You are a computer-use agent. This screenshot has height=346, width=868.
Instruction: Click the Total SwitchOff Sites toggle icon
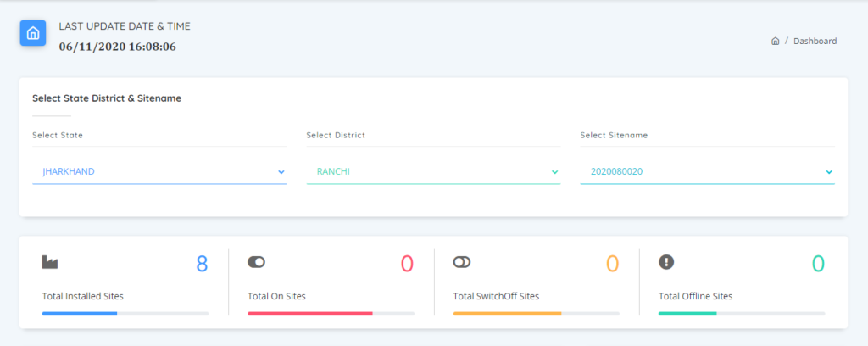coord(462,262)
